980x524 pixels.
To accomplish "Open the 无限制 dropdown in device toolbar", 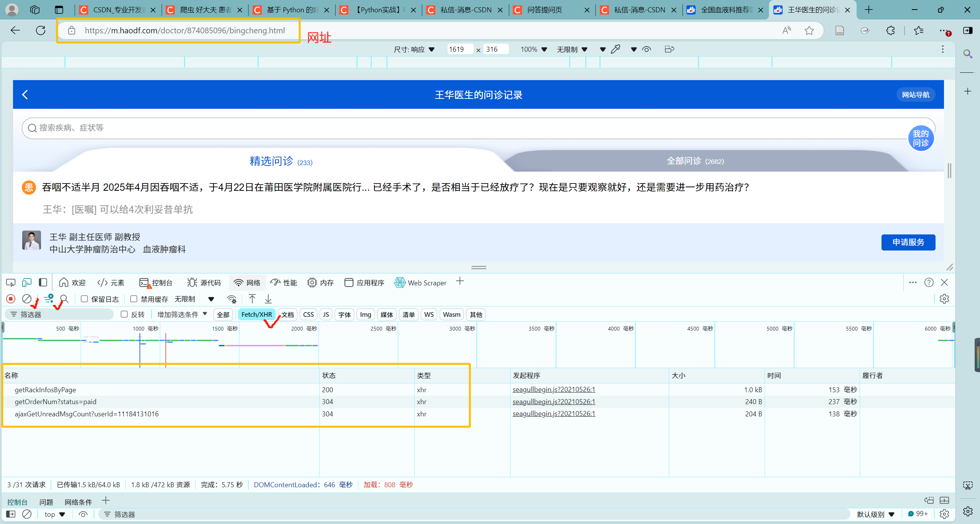I will pos(572,49).
